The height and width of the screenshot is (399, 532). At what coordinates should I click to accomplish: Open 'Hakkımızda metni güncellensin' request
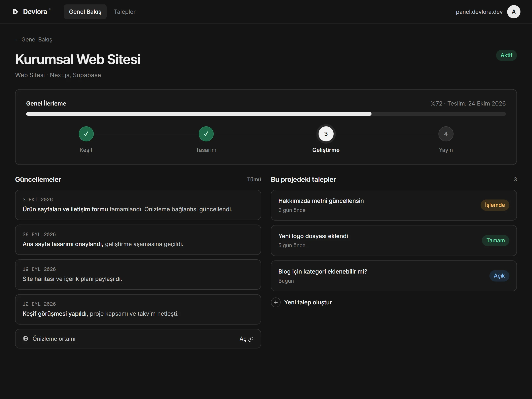coord(394,205)
